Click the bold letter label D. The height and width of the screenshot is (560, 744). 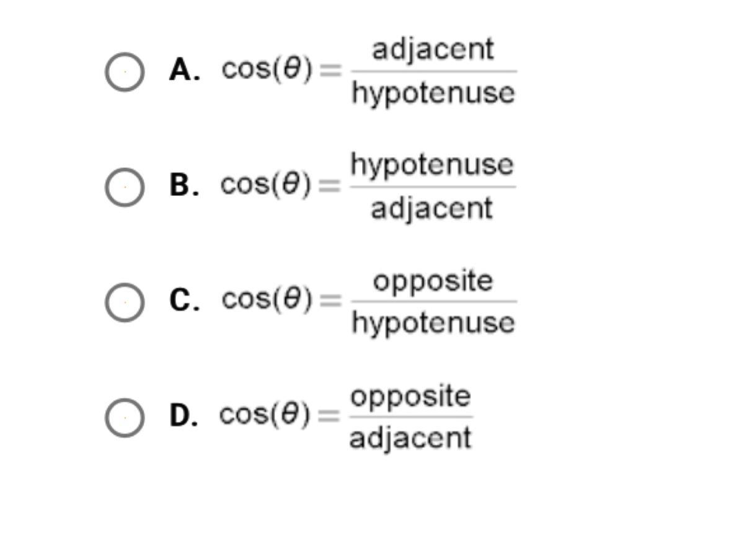pos(184,416)
